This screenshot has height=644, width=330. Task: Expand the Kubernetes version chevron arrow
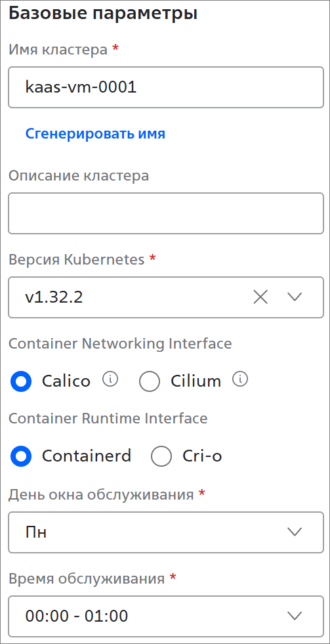[x=295, y=297]
